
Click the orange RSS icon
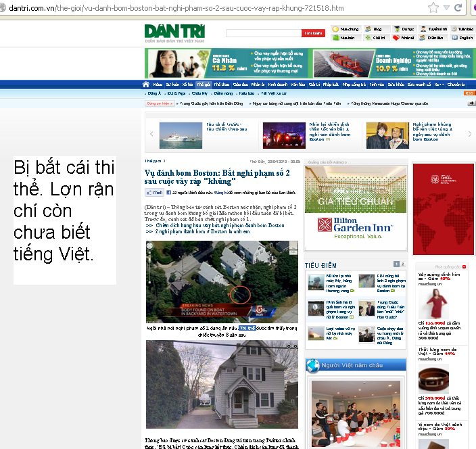pos(470,93)
